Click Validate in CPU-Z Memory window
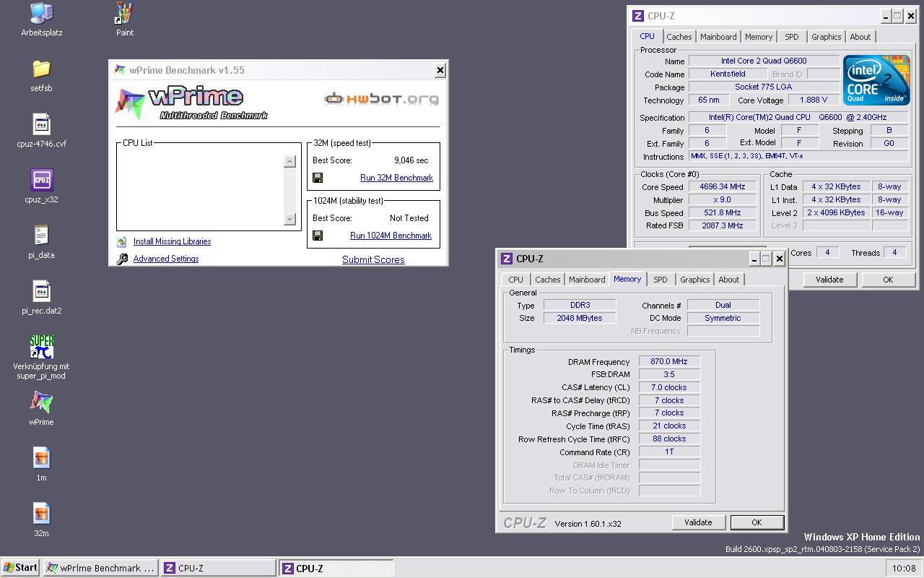The height and width of the screenshot is (578, 924). pos(698,522)
